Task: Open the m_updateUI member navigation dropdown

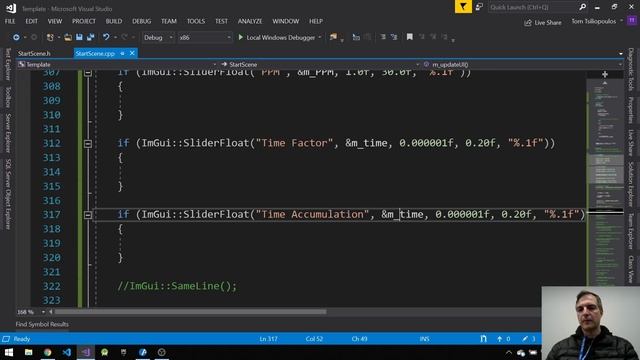Action: coord(522,64)
